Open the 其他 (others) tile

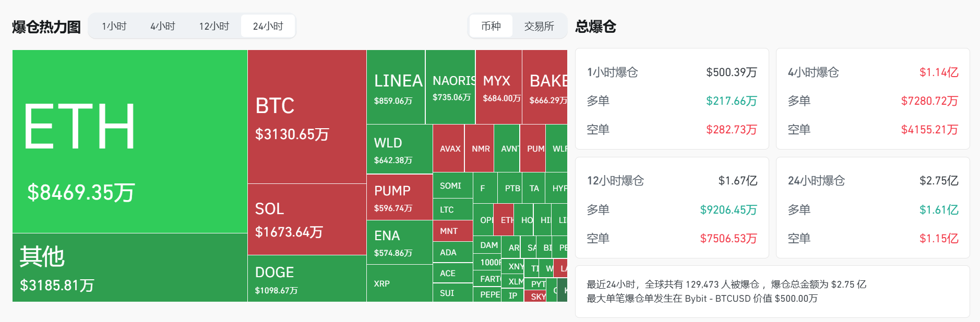[x=129, y=267]
